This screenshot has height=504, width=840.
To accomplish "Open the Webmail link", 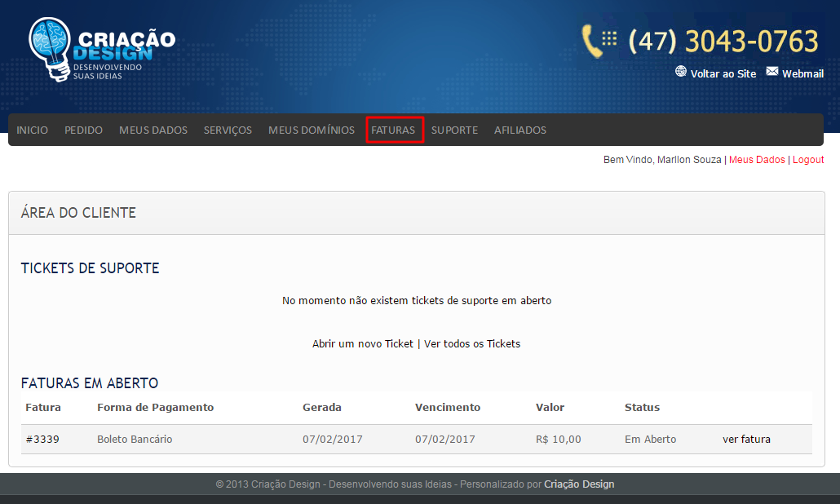I will point(802,73).
